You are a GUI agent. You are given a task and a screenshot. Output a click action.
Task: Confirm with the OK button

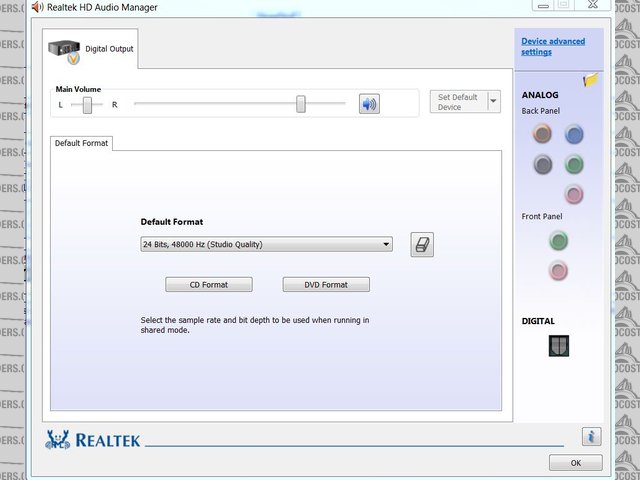576,463
